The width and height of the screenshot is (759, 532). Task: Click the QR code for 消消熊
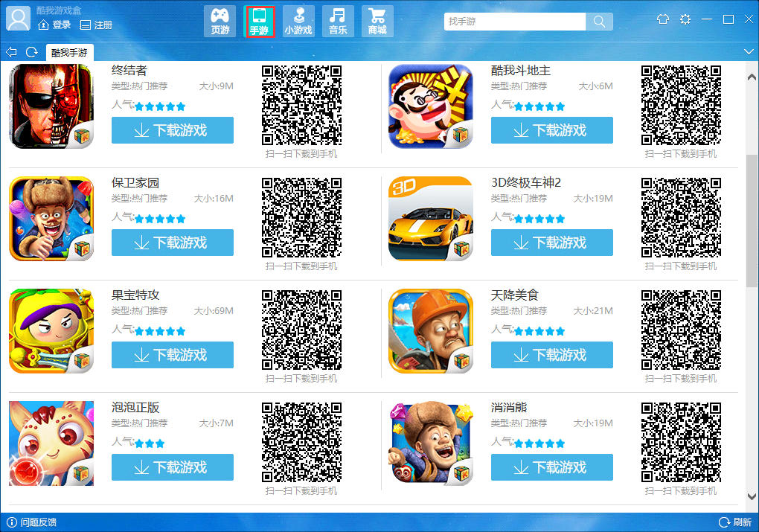tap(681, 443)
